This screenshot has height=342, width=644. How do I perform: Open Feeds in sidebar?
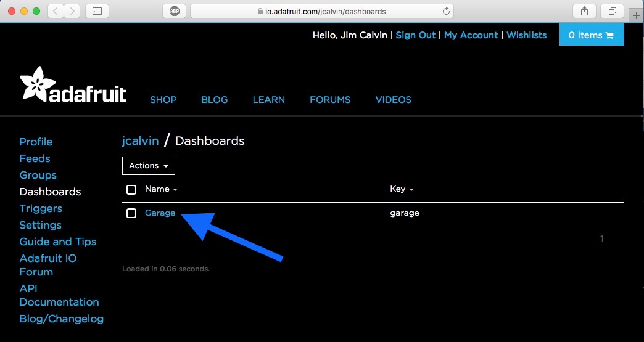(x=35, y=158)
